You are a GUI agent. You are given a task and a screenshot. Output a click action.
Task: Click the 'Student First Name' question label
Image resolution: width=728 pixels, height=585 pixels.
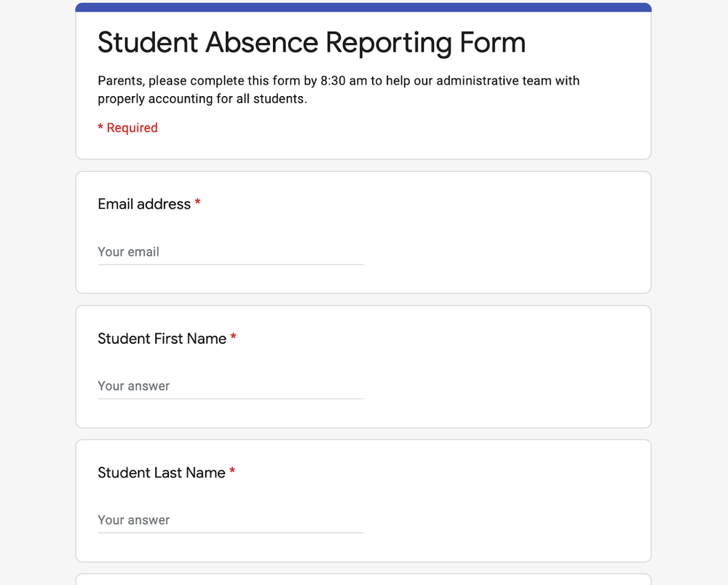coord(162,339)
